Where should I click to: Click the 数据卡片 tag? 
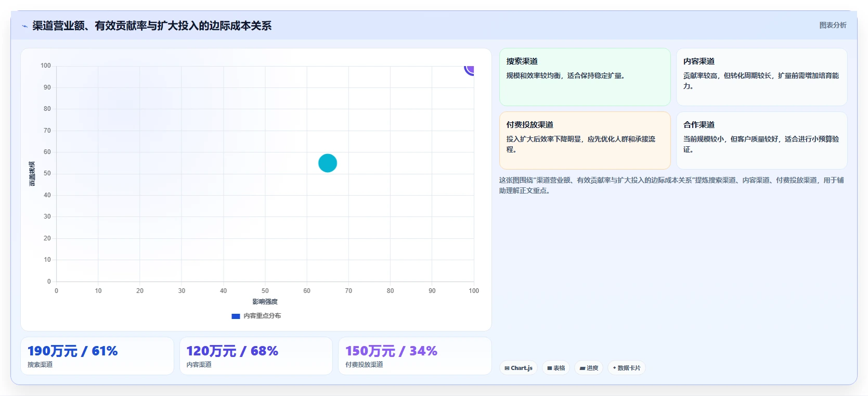click(626, 368)
